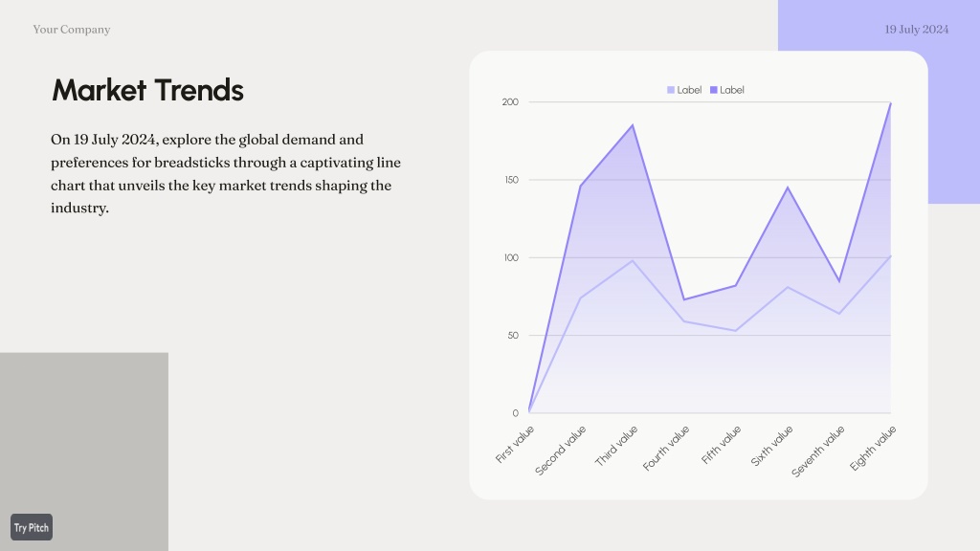Click the Seventh value axis label
The image size is (980, 551).
point(818,452)
